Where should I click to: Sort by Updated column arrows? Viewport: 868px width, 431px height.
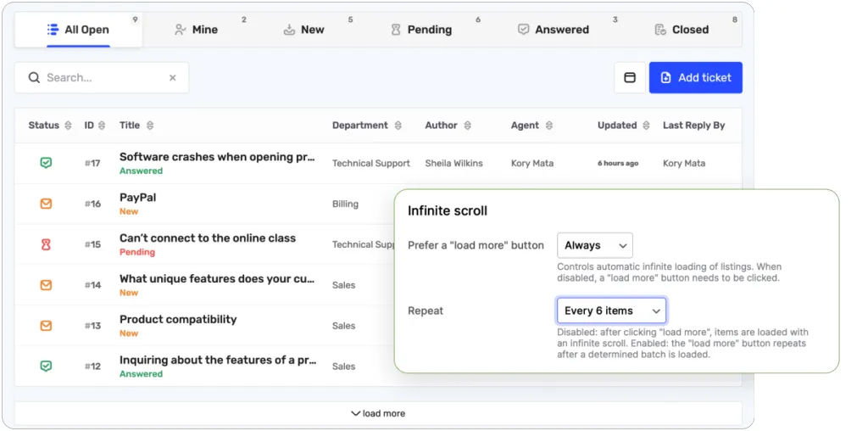tap(646, 126)
